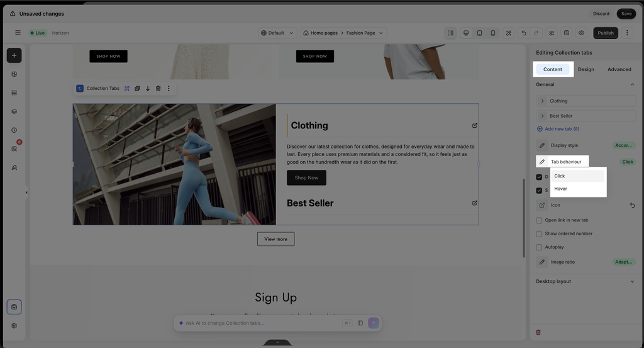Uncheck the checked box labeled D
644x348 pixels.
click(x=539, y=177)
